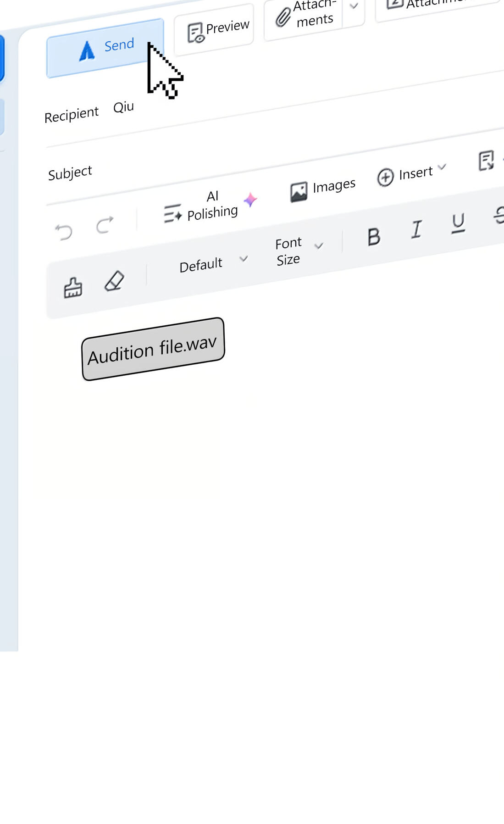Undo the last edit
Screen dimensions: 504x824
click(x=64, y=232)
